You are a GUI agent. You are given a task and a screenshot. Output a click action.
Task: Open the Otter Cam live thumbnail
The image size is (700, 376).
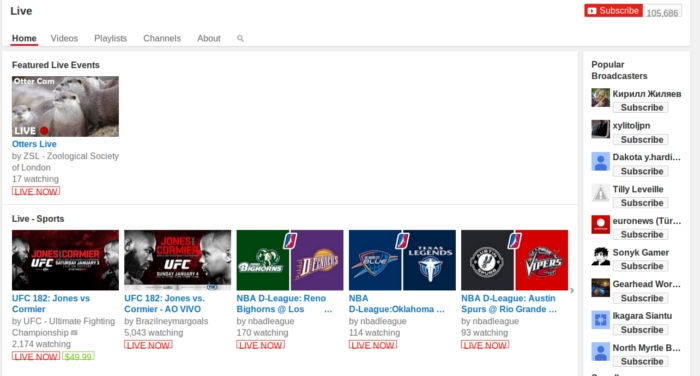pos(65,106)
